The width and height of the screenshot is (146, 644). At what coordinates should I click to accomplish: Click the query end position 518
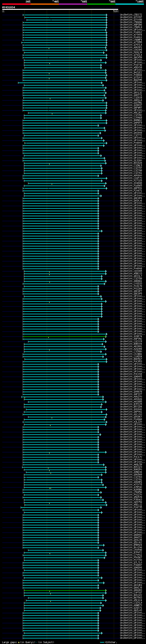[115, 11]
